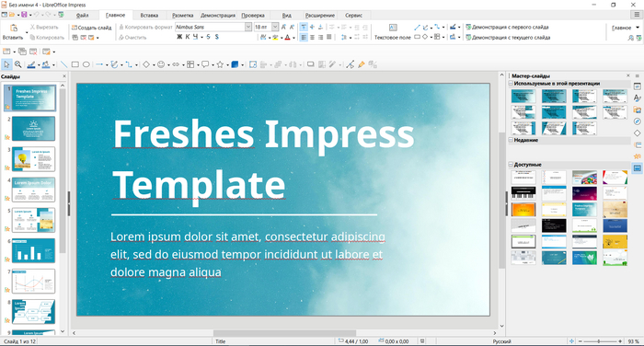Apply yellow highlight color swatch
644x346 pixels.
point(275,38)
